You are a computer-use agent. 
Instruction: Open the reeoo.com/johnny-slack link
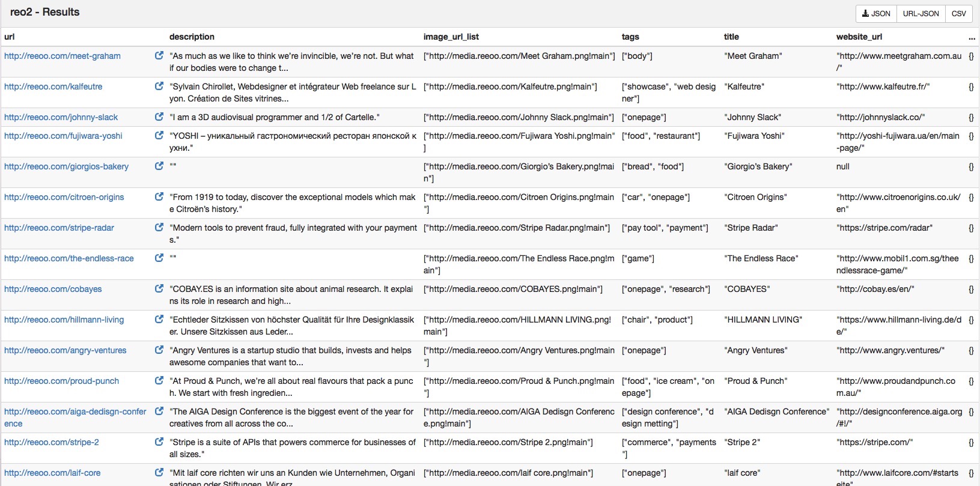61,117
